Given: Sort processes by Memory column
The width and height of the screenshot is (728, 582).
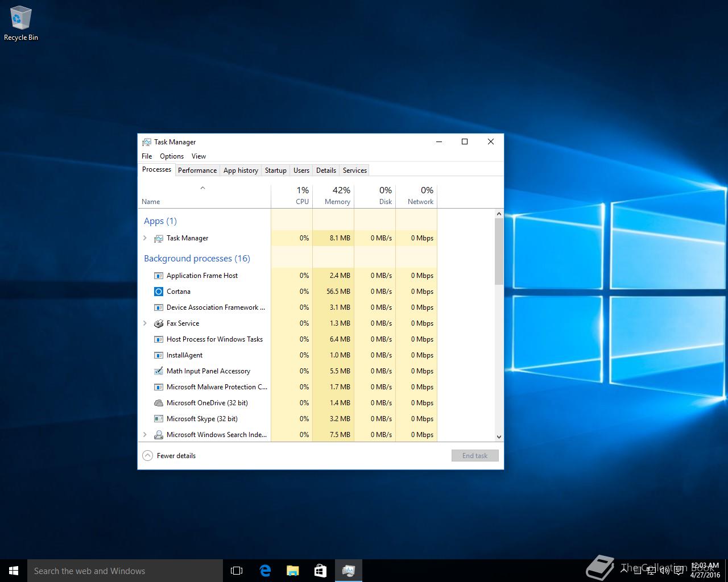Looking at the screenshot, I should 337,196.
